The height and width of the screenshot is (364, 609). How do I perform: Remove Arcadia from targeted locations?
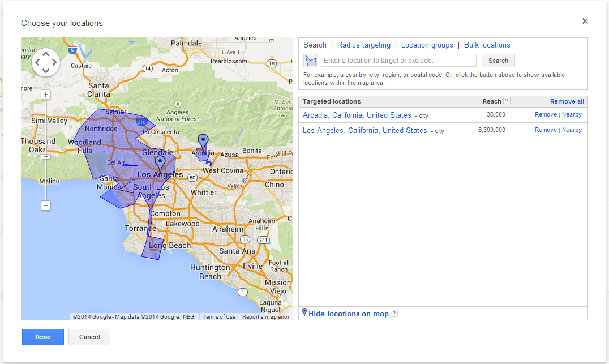pyautogui.click(x=546, y=114)
